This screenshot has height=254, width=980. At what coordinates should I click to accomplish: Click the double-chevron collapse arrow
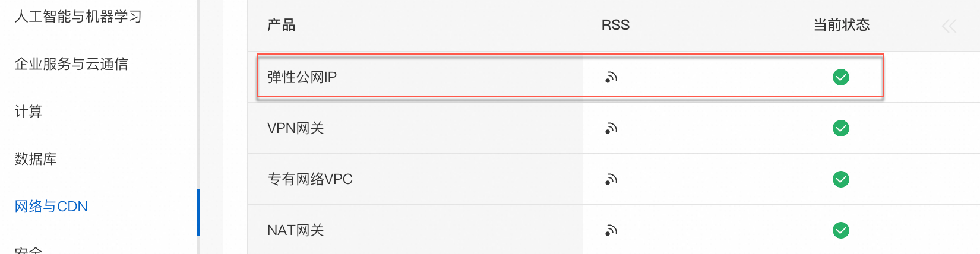(x=949, y=26)
